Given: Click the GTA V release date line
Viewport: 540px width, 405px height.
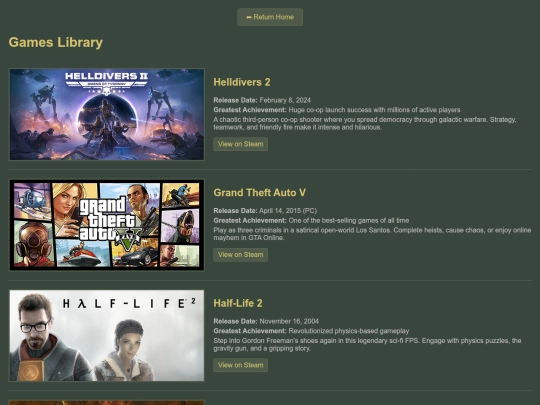Looking at the screenshot, I should click(x=265, y=211).
